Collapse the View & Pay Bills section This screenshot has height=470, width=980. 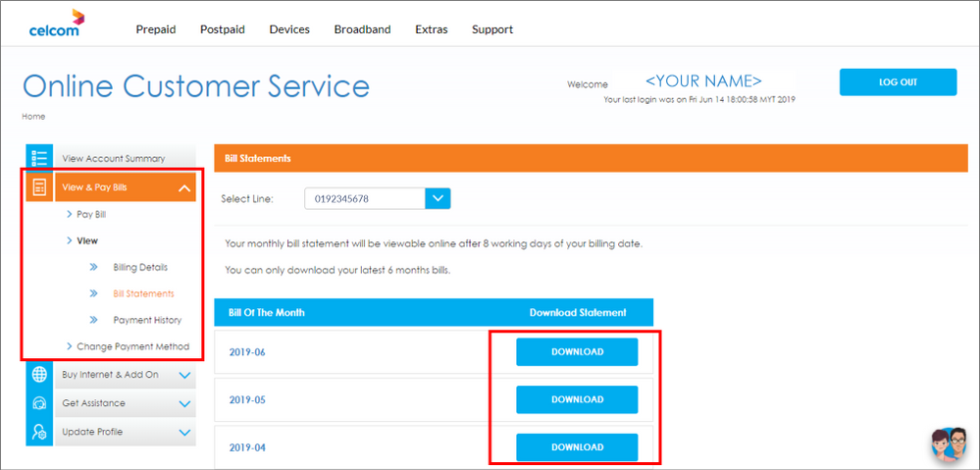point(184,187)
